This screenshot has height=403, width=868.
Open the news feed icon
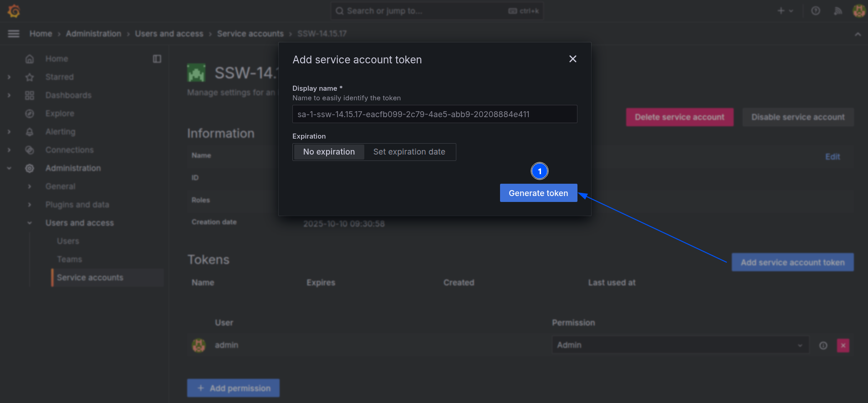[837, 11]
